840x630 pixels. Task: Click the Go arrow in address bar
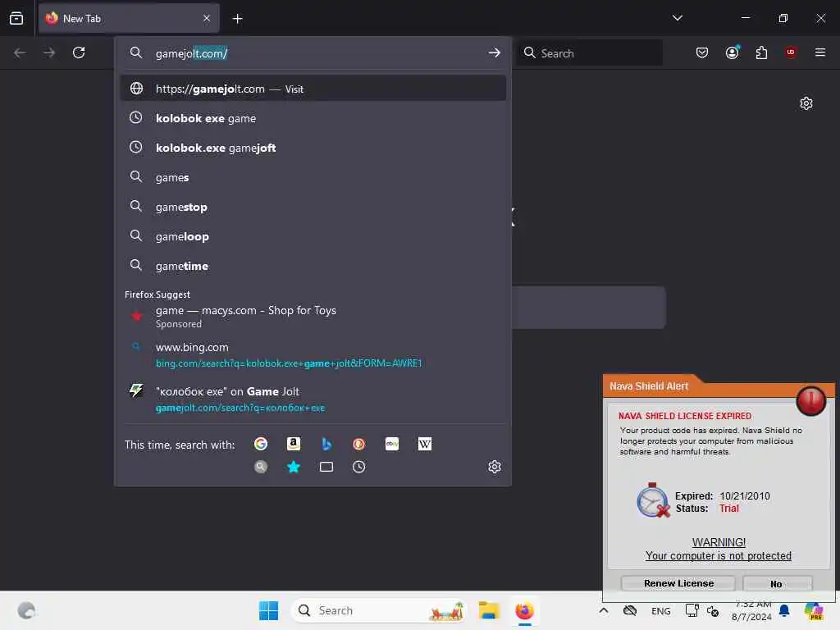point(494,53)
